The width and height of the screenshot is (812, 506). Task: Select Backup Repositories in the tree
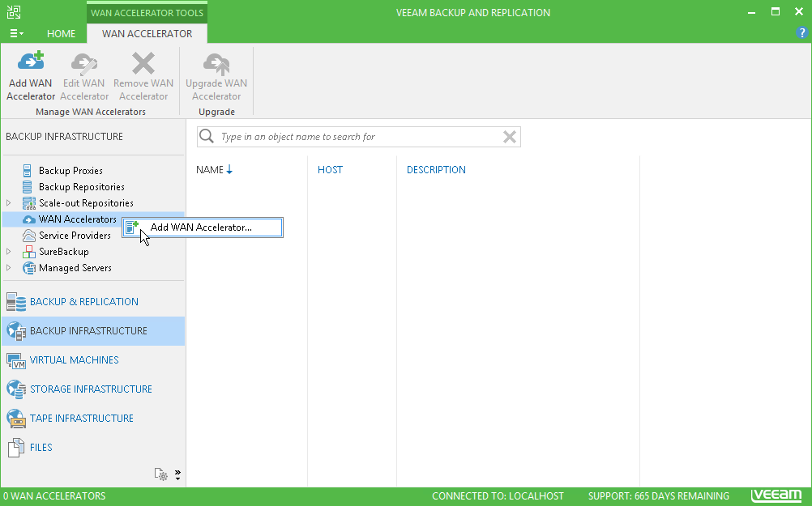click(82, 187)
